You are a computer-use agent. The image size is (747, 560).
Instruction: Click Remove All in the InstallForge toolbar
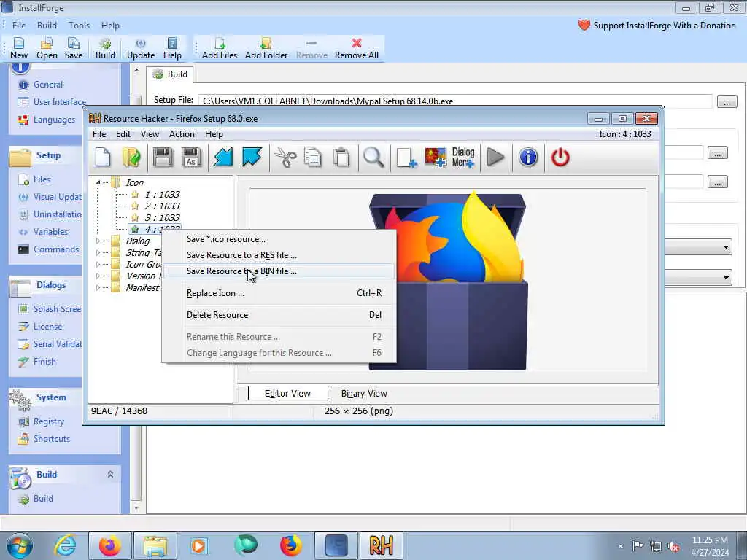356,49
